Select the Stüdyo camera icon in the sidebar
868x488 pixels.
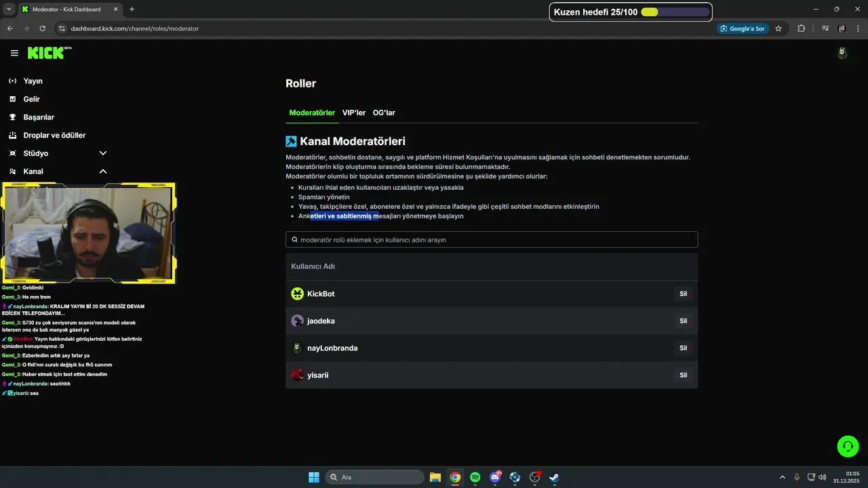click(x=12, y=153)
